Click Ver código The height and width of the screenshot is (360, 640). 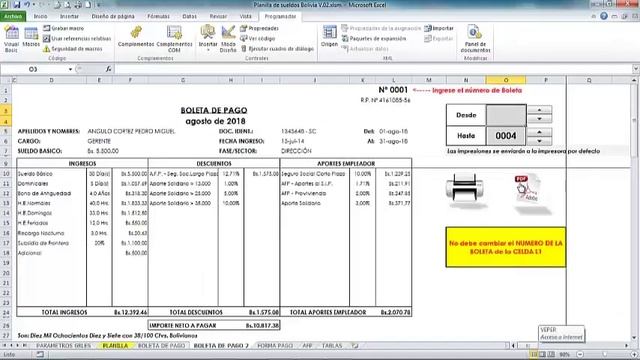coord(258,38)
